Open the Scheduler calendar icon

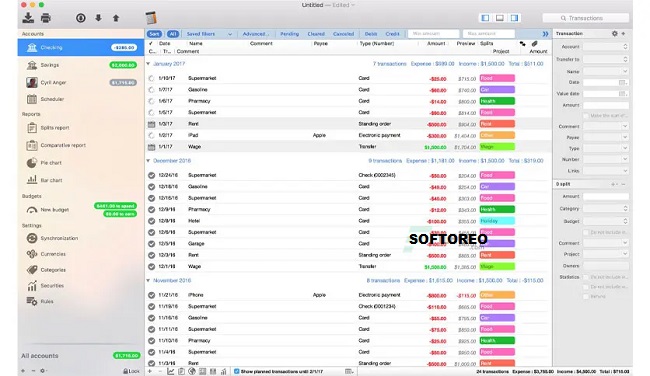point(32,99)
